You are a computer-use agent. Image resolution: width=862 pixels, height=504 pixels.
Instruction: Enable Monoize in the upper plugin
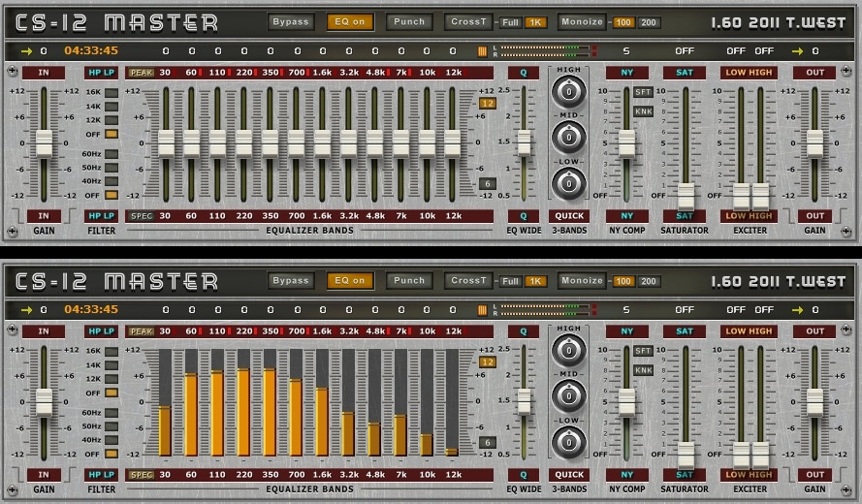pos(582,22)
